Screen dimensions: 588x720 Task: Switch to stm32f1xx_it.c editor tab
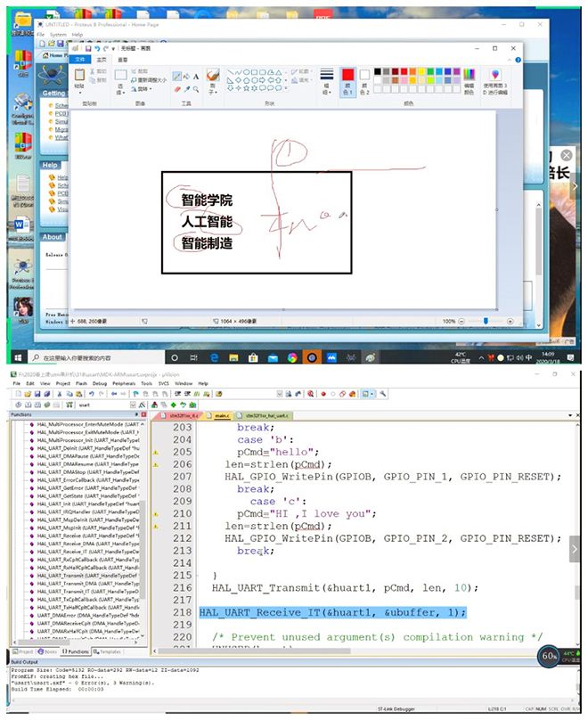pyautogui.click(x=180, y=415)
